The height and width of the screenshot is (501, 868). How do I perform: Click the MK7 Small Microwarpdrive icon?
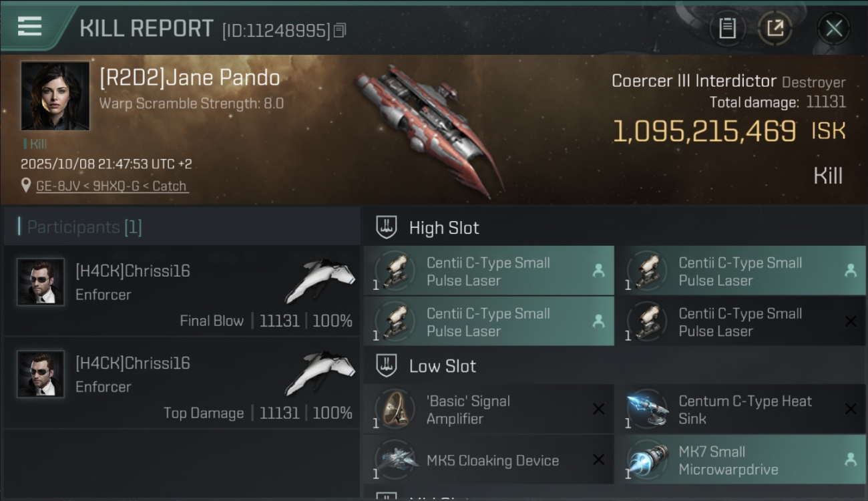point(647,460)
